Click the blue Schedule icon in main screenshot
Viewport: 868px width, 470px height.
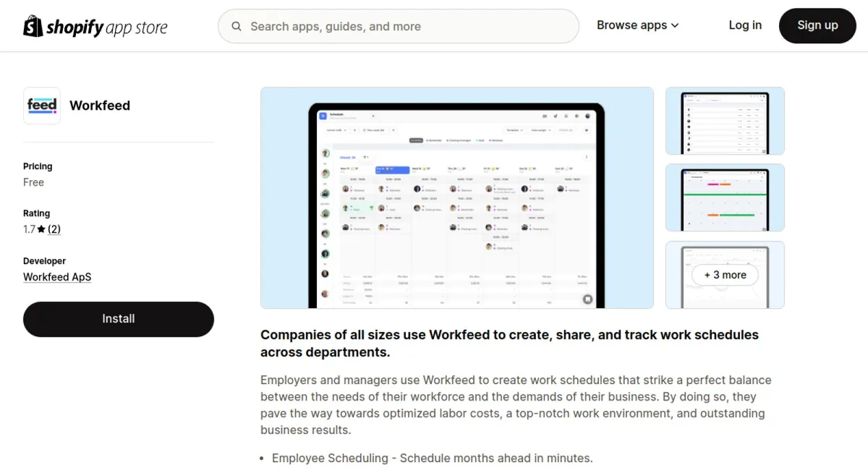(x=323, y=116)
